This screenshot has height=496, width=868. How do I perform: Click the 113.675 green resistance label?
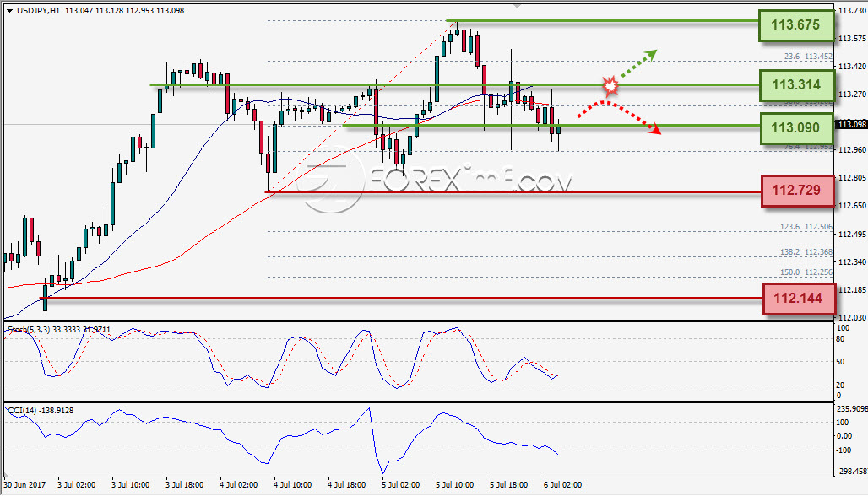tap(795, 25)
